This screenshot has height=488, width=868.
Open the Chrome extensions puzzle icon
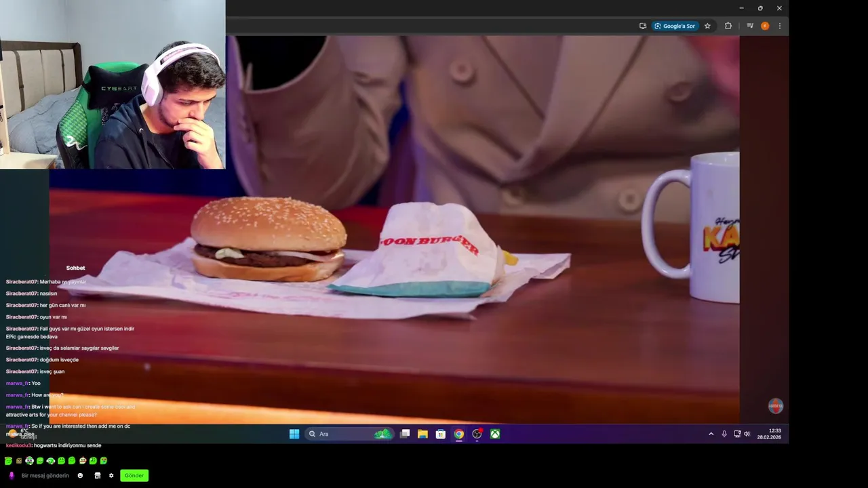coord(728,26)
